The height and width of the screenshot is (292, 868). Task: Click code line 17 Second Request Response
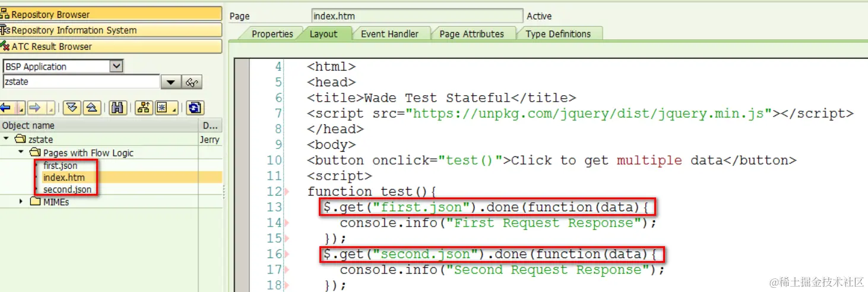(502, 269)
